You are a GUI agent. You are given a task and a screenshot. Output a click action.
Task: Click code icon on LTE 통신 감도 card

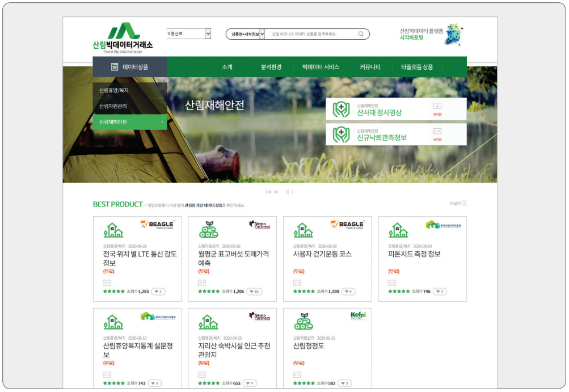click(x=107, y=283)
